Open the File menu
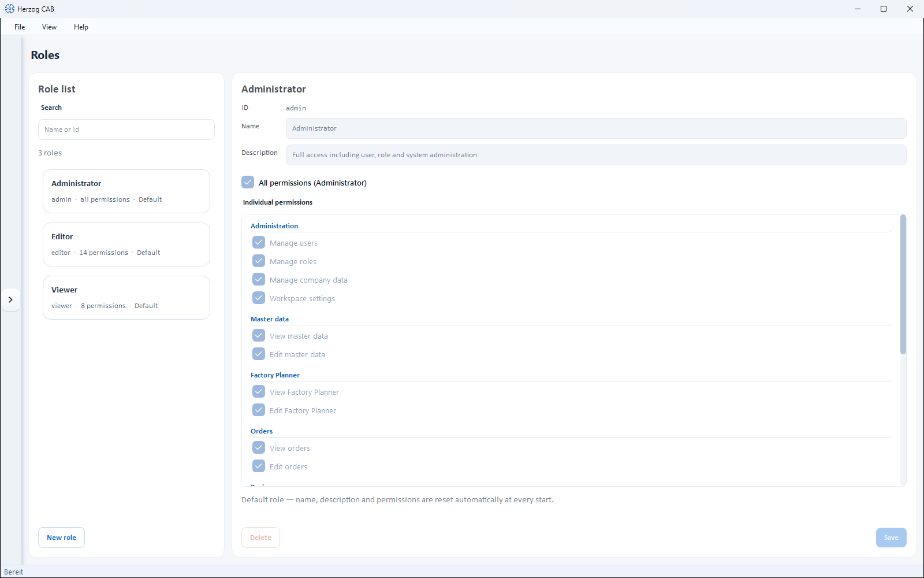Screen dimensions: 924x578 click(x=20, y=27)
